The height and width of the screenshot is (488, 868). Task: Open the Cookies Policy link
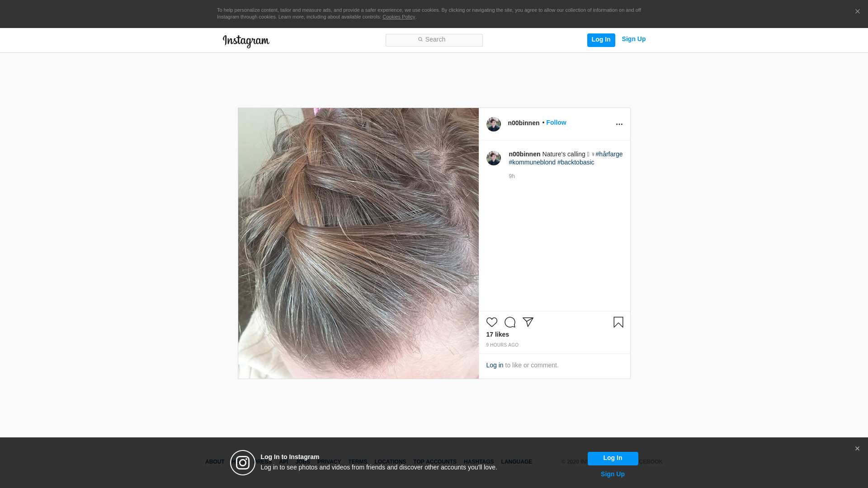coord(398,17)
